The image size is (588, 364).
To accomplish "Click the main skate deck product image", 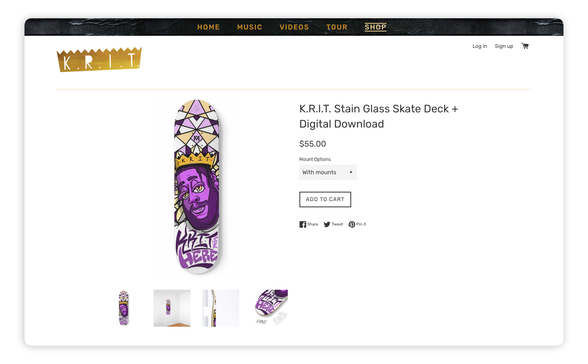I will [197, 187].
